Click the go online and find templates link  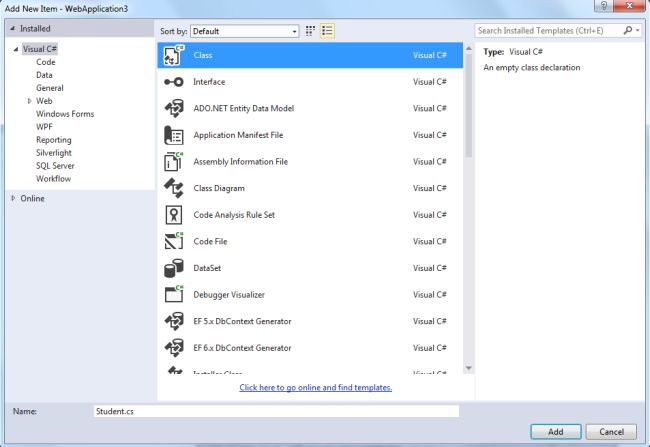click(315, 387)
